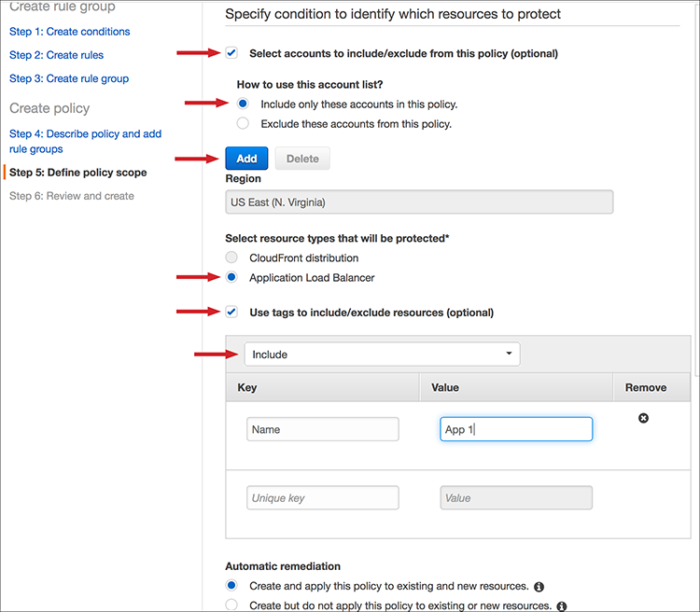
Task: Select Create but do not apply option
Action: pos(231,605)
